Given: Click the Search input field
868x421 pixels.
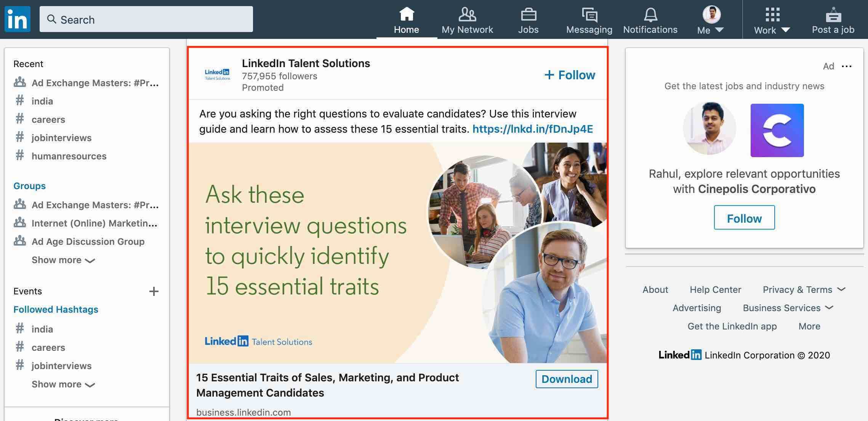Looking at the screenshot, I should 146,19.
